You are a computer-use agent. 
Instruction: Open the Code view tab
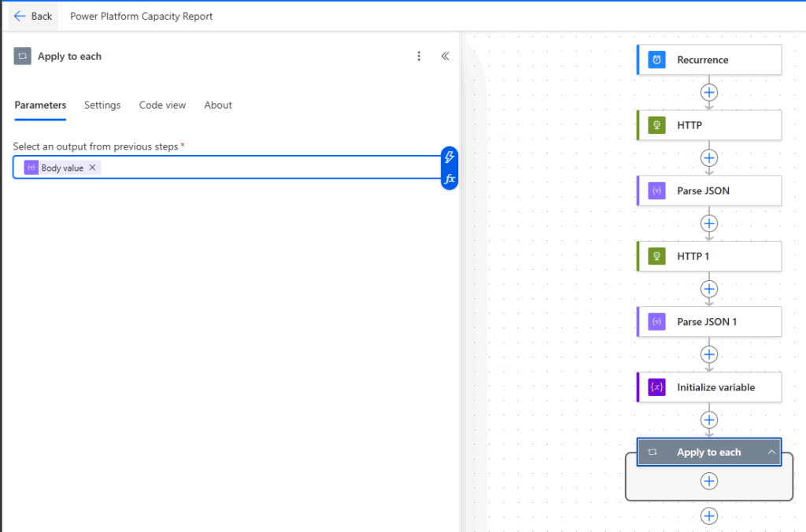pyautogui.click(x=162, y=105)
